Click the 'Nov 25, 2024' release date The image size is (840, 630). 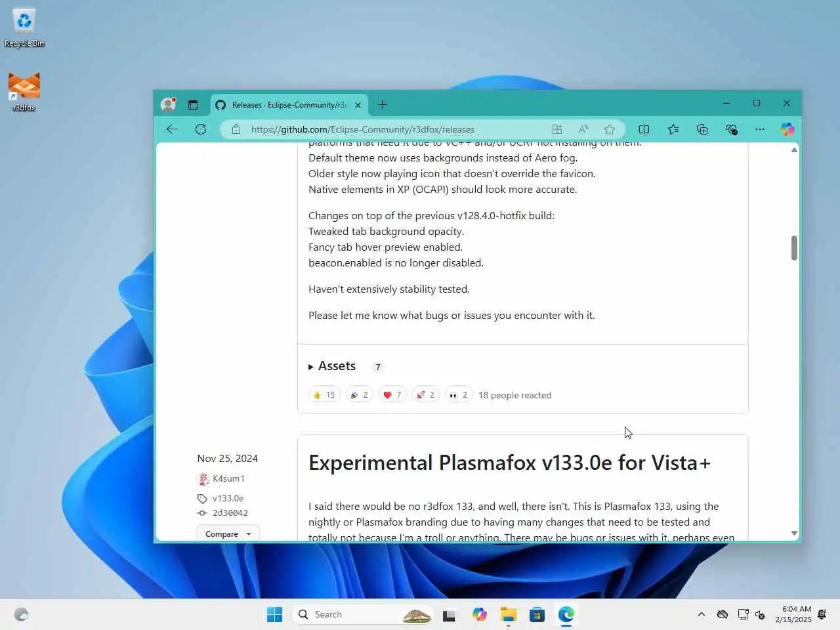point(227,458)
